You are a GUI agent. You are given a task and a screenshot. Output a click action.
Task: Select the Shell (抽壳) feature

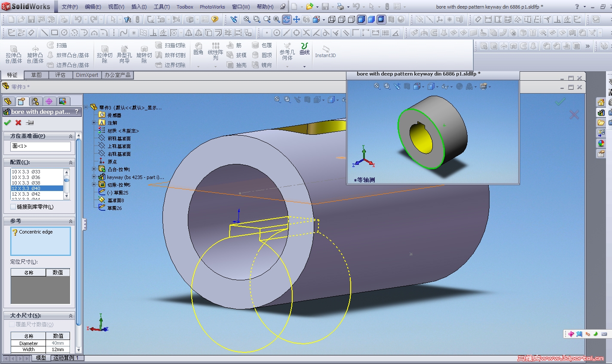(237, 65)
